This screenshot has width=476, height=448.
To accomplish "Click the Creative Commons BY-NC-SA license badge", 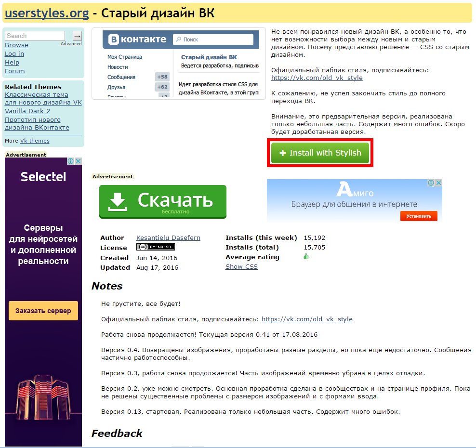I will pos(156,247).
